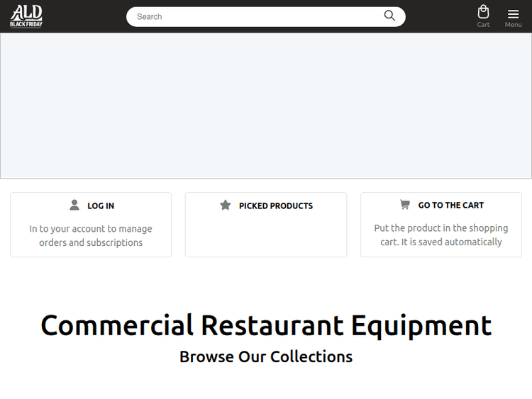The image size is (532, 399).
Task: Focus the Search text field
Action: tap(255, 16)
